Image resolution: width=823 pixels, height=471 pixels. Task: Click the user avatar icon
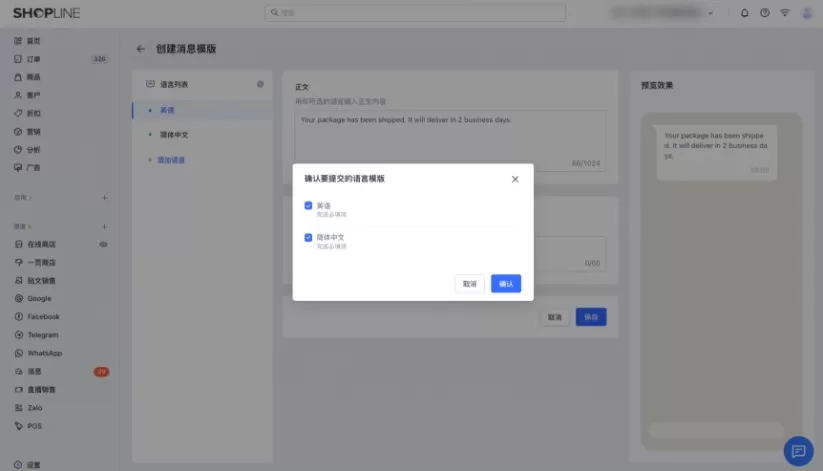click(x=806, y=13)
